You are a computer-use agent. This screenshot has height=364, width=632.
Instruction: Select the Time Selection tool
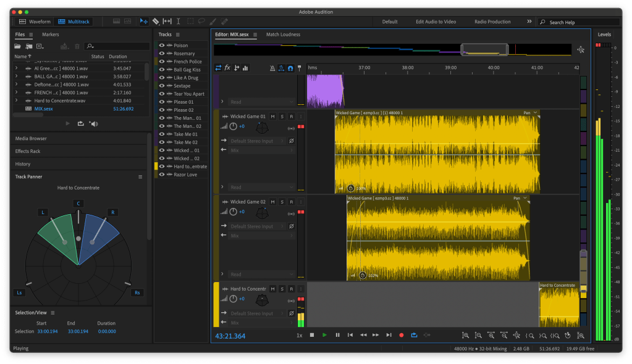click(179, 22)
